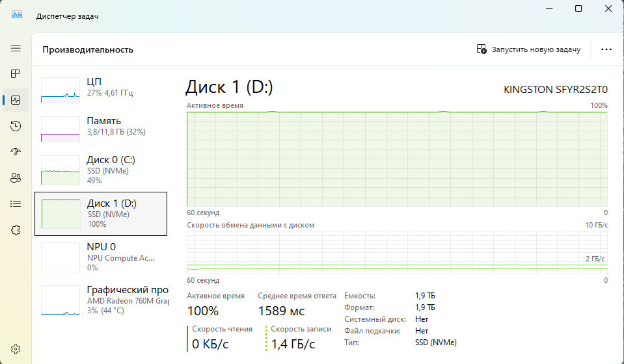Image resolution: width=624 pixels, height=364 pixels.
Task: Click the Диск 1 (D:) heading
Action: [229, 87]
